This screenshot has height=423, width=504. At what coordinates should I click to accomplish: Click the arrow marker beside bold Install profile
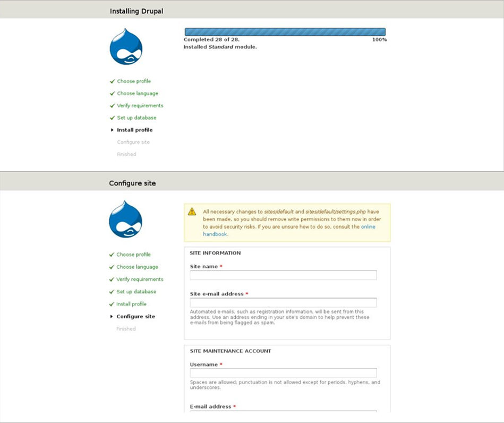tap(112, 130)
